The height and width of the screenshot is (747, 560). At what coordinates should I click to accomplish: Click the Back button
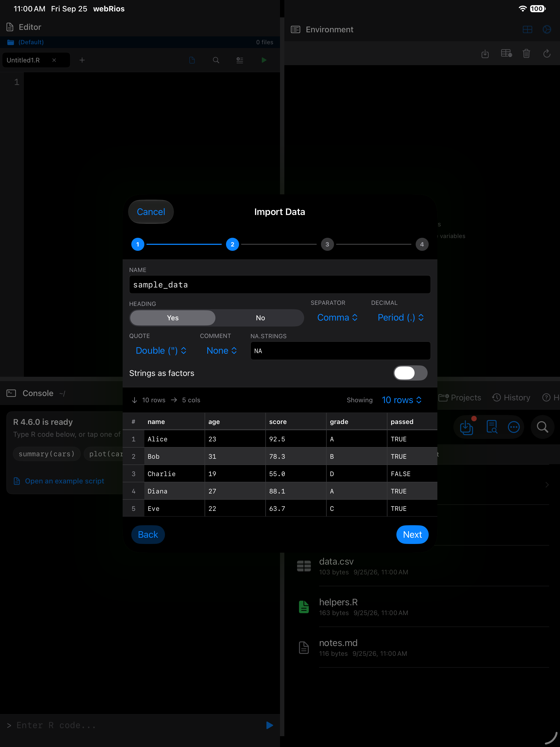pos(148,534)
